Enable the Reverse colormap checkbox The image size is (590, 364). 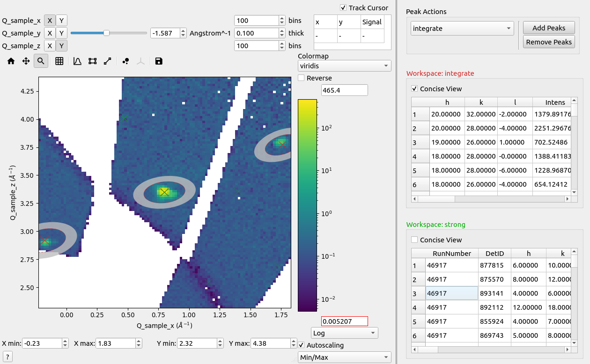pyautogui.click(x=301, y=78)
